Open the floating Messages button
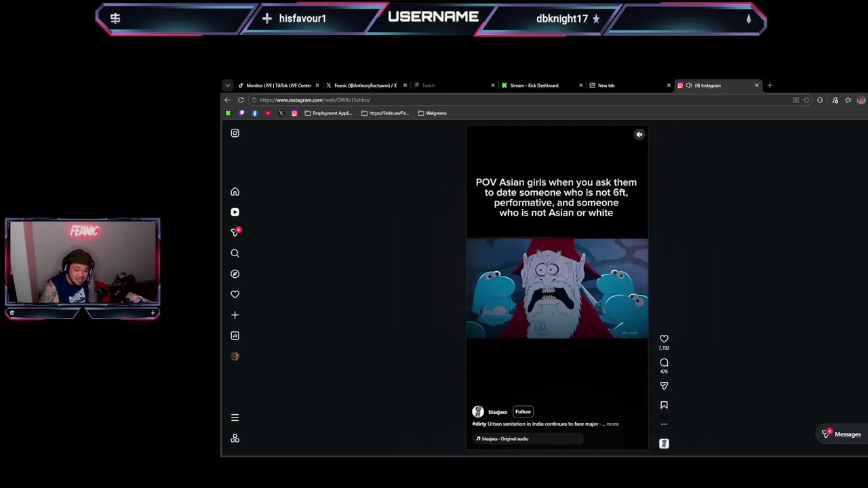The height and width of the screenshot is (488, 868). [841, 434]
